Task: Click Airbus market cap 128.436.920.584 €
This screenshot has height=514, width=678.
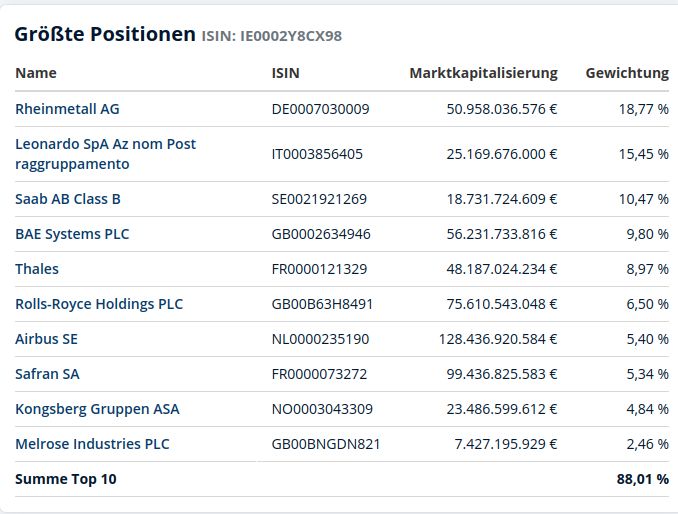Action: pyautogui.click(x=498, y=339)
